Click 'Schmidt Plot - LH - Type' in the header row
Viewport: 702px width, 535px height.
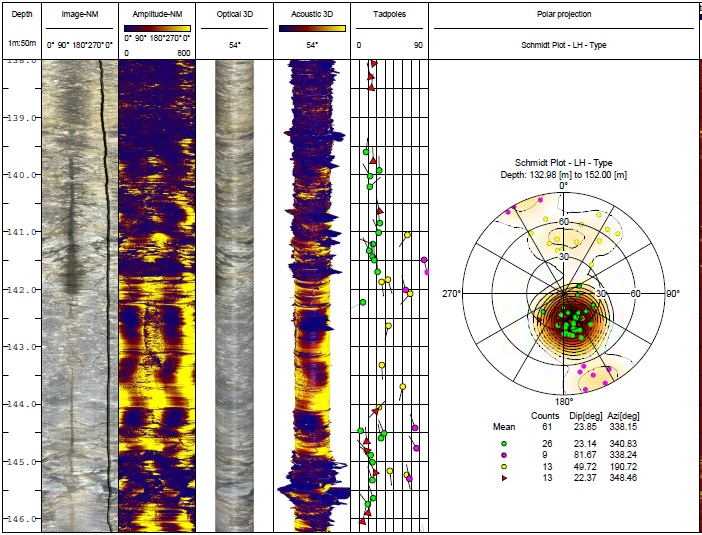pos(564,45)
